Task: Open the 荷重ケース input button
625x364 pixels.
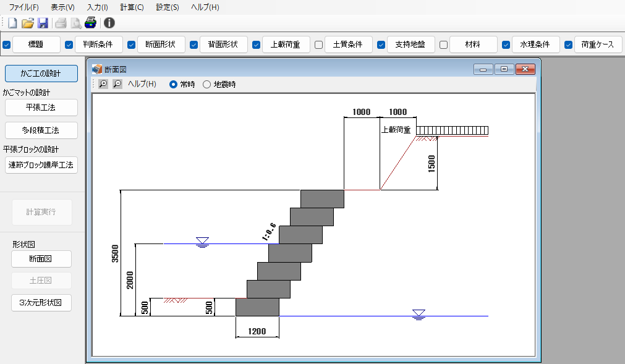Action: click(x=598, y=44)
